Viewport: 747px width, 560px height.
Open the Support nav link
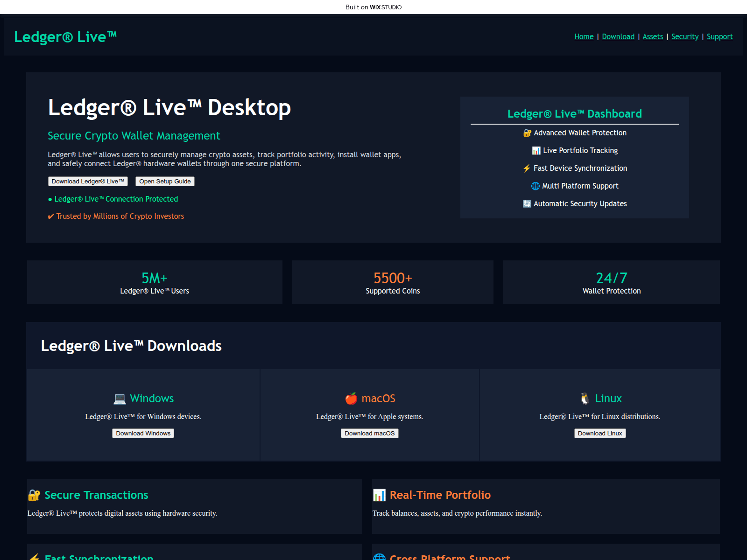coord(719,36)
